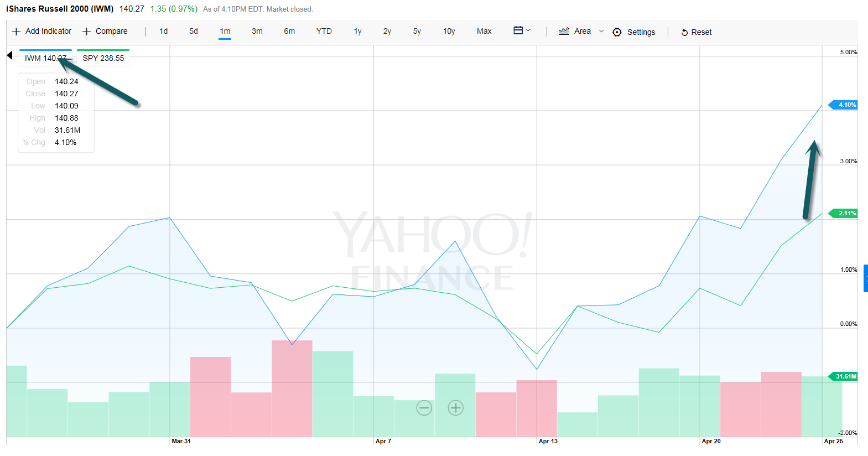This screenshot has height=456, width=868.
Task: Select the 1d time range
Action: point(163,32)
